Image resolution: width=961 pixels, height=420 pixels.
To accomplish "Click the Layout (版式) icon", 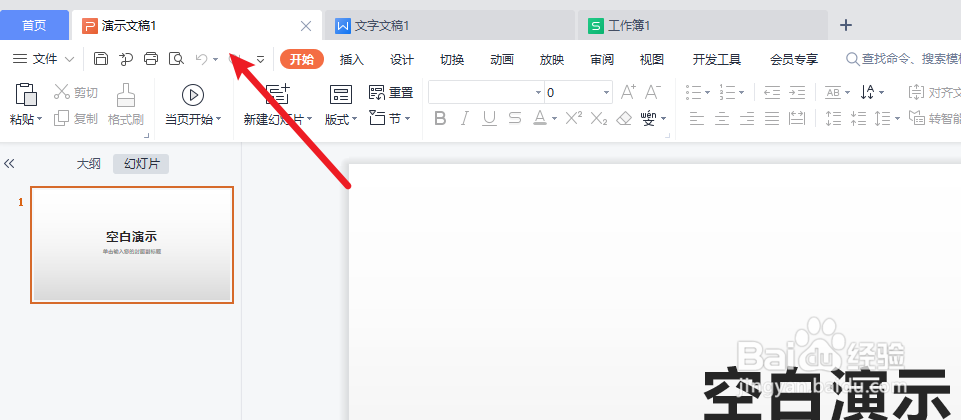I will (341, 94).
